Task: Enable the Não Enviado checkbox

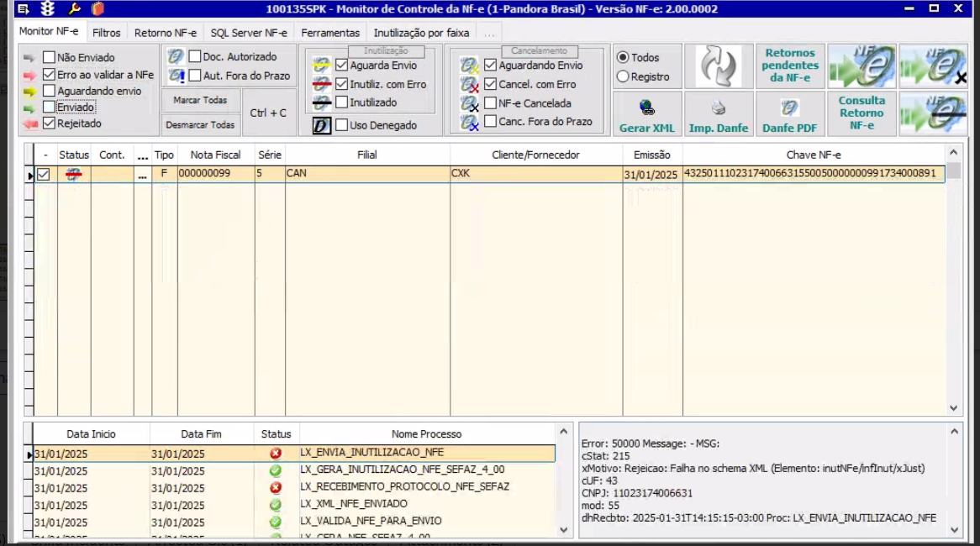Action: click(50, 58)
